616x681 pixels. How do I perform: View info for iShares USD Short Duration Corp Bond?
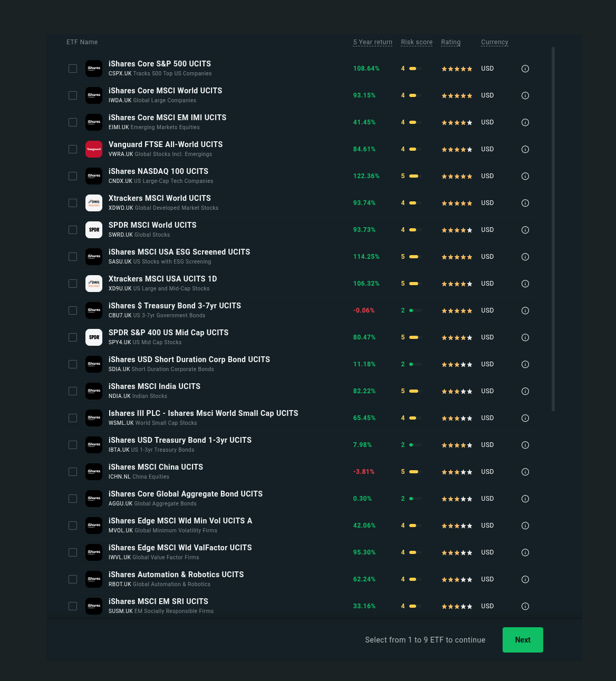525,364
